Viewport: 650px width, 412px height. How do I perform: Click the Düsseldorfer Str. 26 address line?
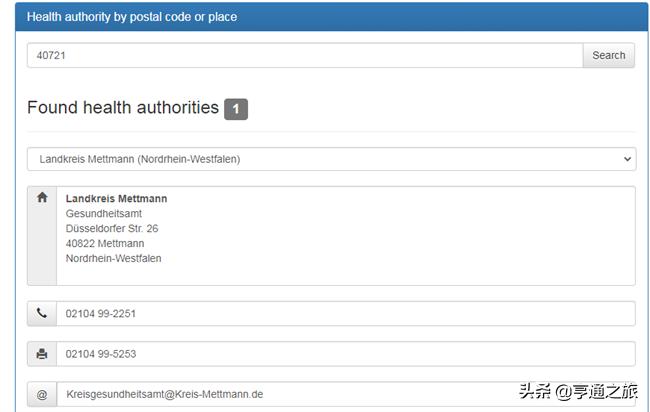pyautogui.click(x=112, y=228)
